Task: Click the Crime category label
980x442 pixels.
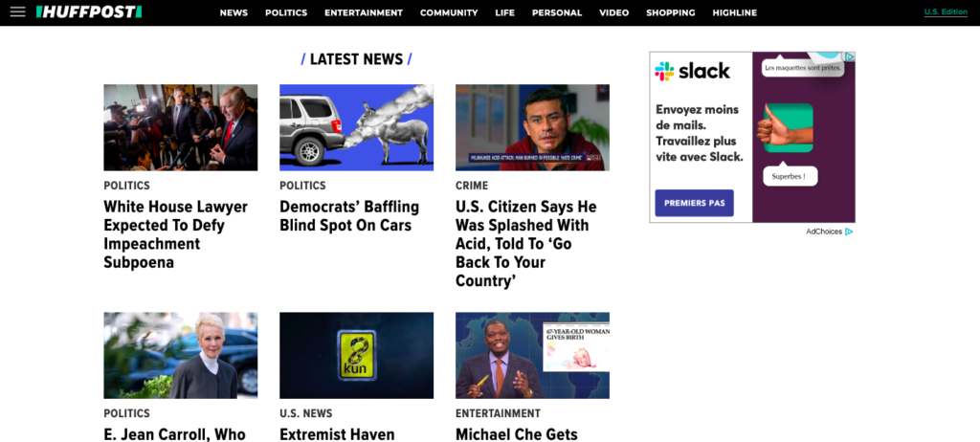Action: (472, 186)
